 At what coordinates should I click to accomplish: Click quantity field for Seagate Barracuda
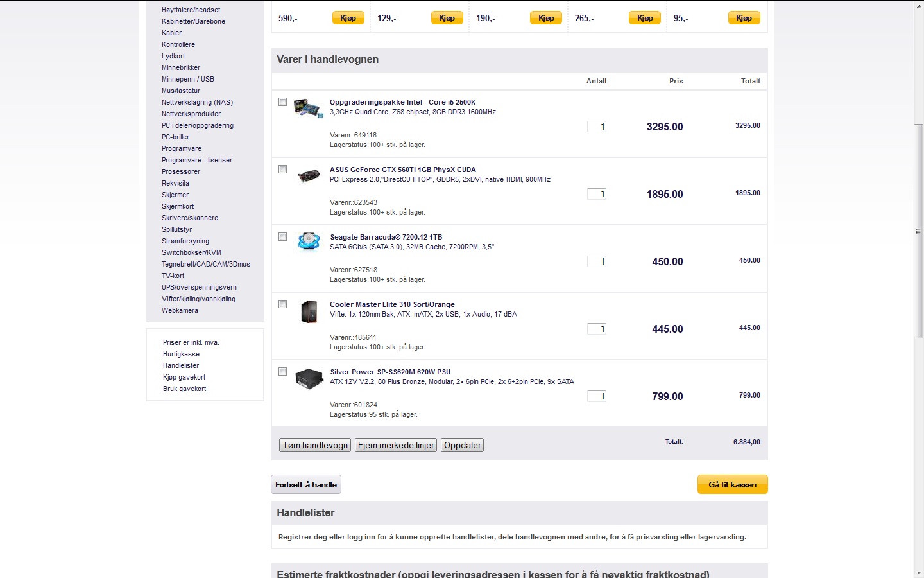(597, 261)
